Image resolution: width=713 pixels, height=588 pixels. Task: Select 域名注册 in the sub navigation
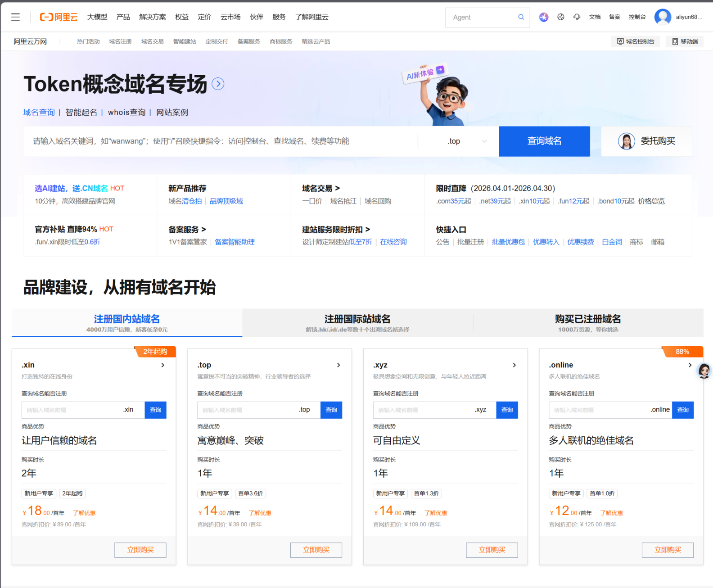[120, 41]
